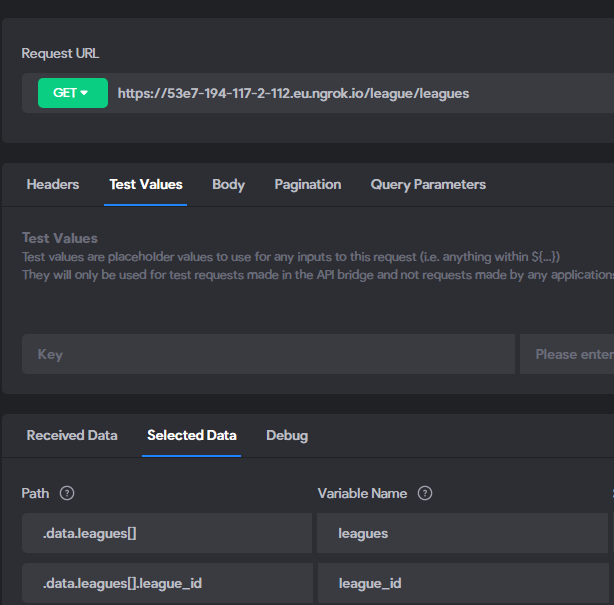Click the leagues variable name field
The image size is (614, 605).
[462, 533]
